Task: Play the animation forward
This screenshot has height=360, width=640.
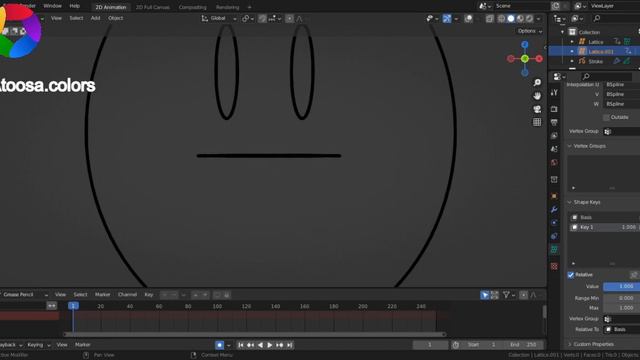Action: [x=270, y=345]
